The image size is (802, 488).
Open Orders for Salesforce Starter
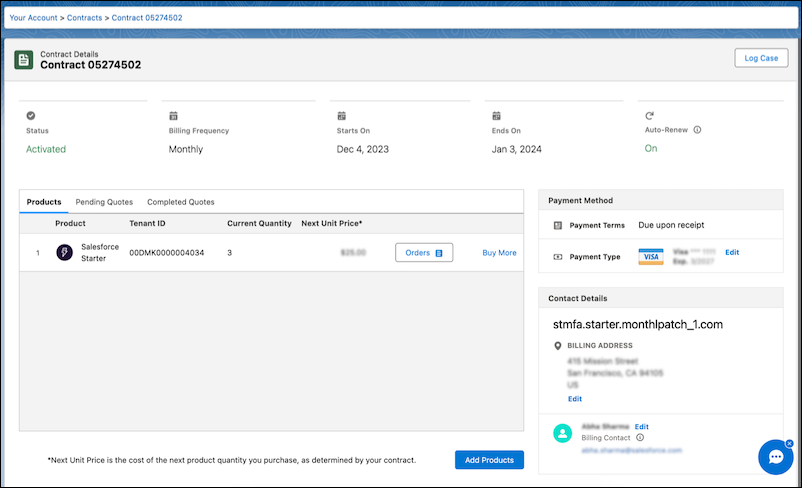[x=424, y=253]
